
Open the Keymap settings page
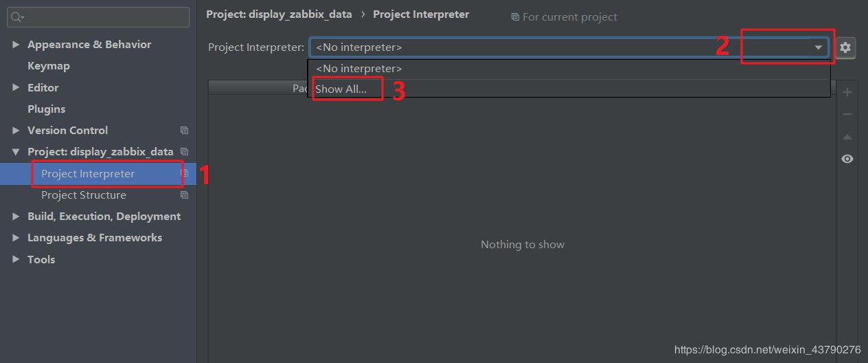48,66
